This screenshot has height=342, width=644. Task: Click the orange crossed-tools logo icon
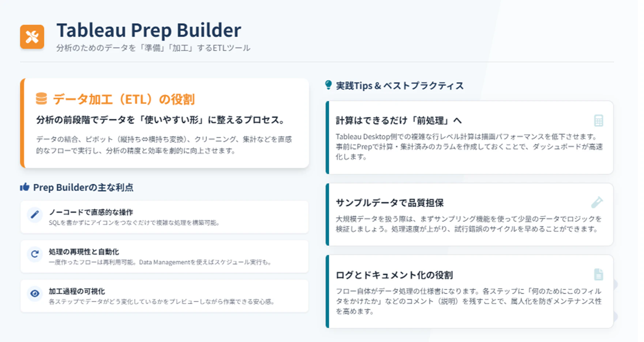[32, 37]
